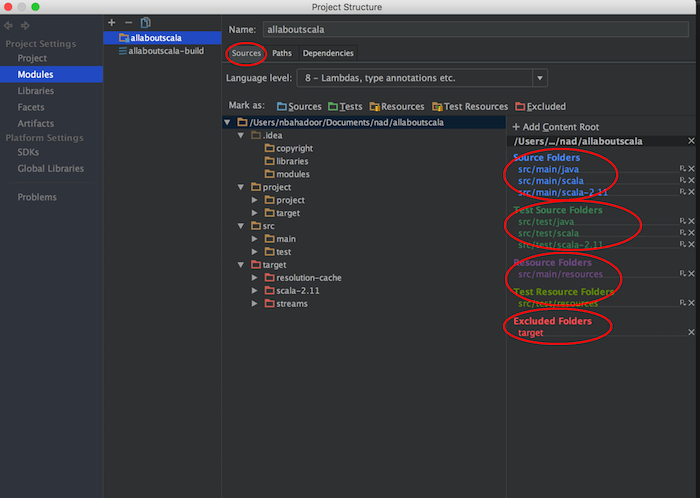Select src/main/java source folder entry
700x498 pixels.
click(548, 169)
